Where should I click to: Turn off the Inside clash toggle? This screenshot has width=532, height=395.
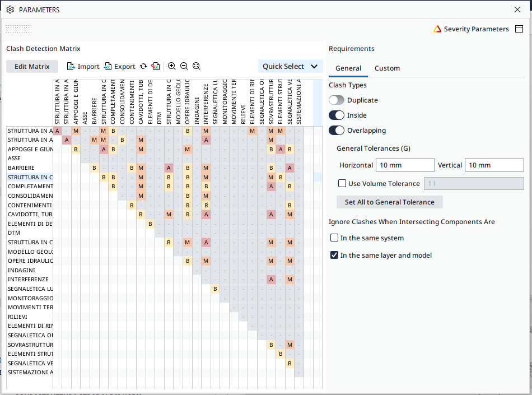click(x=336, y=115)
